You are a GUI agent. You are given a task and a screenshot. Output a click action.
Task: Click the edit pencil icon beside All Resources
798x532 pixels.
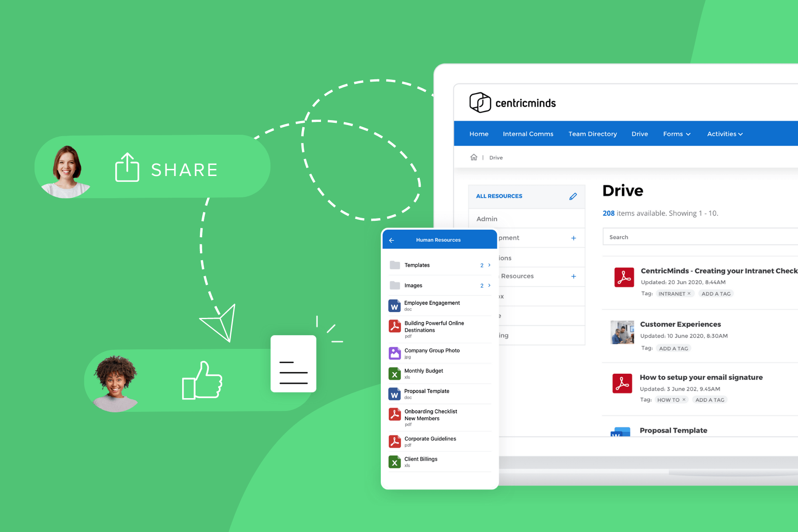click(573, 196)
